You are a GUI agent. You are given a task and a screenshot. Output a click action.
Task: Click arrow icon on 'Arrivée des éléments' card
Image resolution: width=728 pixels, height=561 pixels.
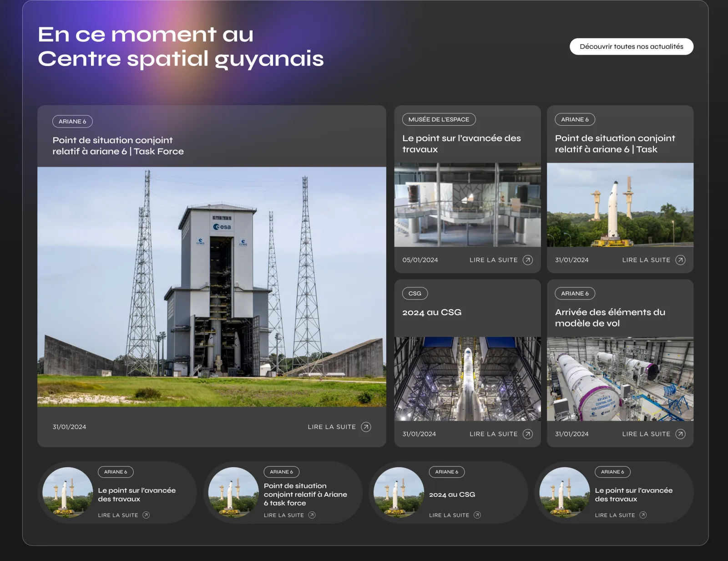pos(680,434)
